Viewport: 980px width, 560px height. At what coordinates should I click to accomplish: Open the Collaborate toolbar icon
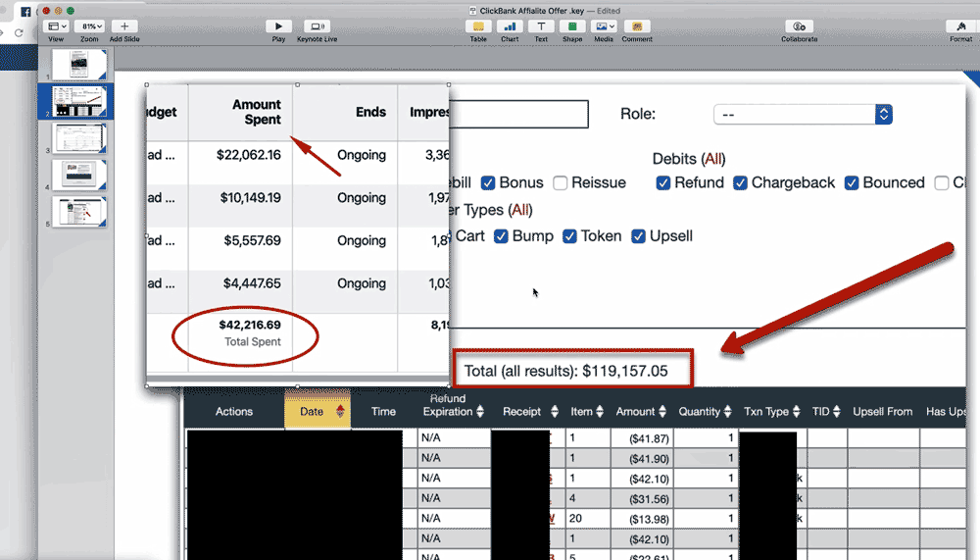tap(799, 26)
